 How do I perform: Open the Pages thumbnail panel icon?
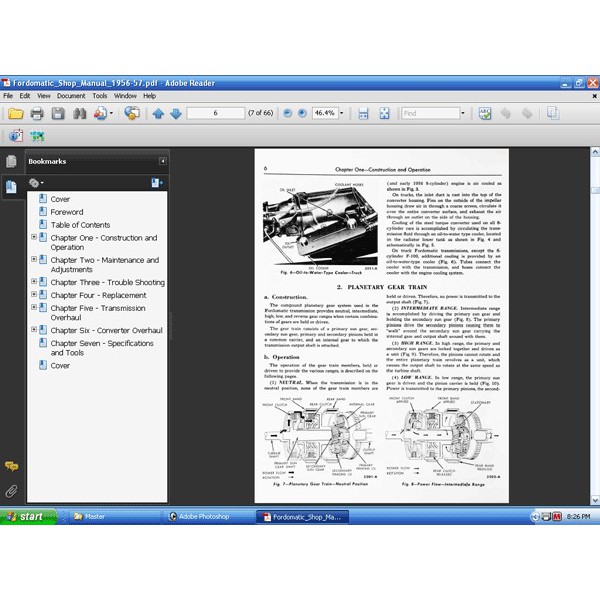click(x=11, y=161)
